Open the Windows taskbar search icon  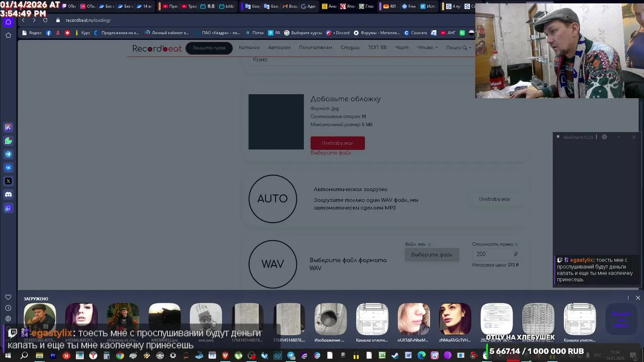24,356
